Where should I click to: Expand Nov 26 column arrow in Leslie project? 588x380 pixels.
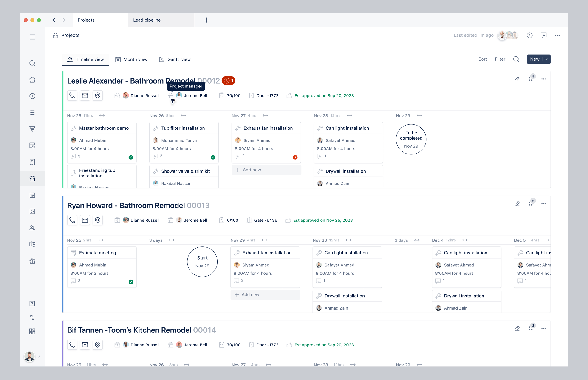184,115
